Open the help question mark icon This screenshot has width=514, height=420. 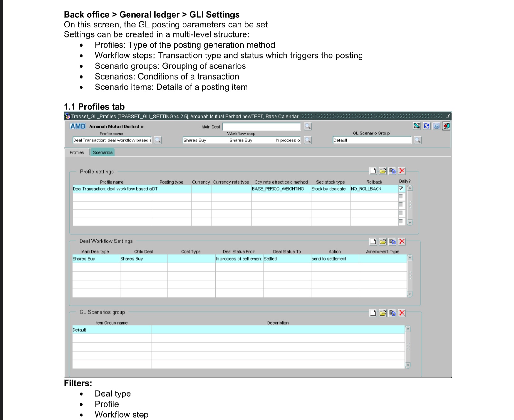pos(437,126)
